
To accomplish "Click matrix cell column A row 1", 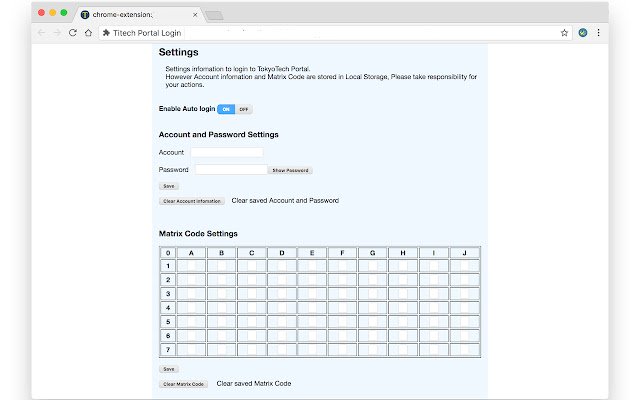I will [191, 266].
